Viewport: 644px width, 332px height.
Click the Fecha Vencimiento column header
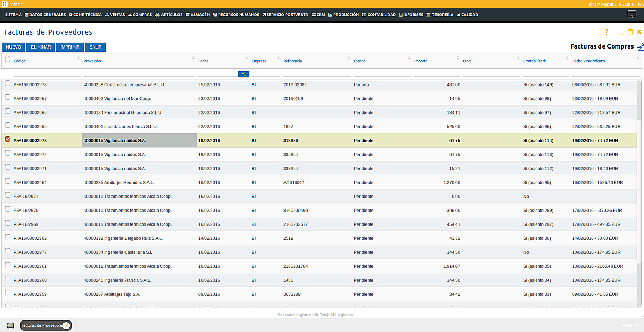click(x=588, y=61)
